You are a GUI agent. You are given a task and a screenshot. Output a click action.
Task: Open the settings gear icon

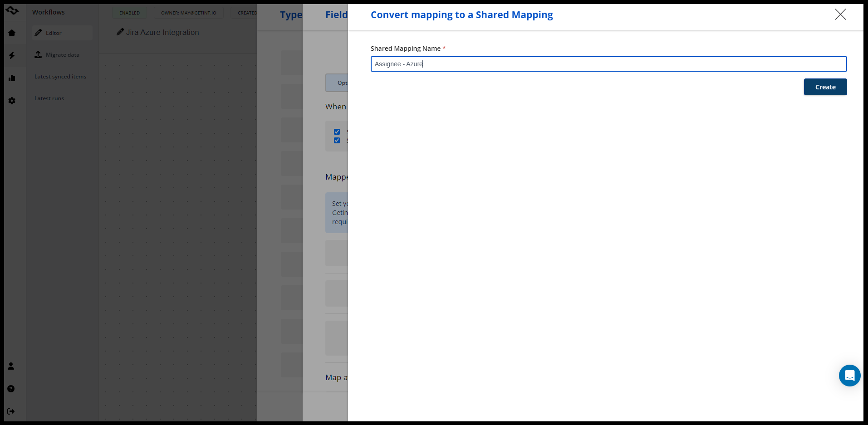click(x=12, y=101)
